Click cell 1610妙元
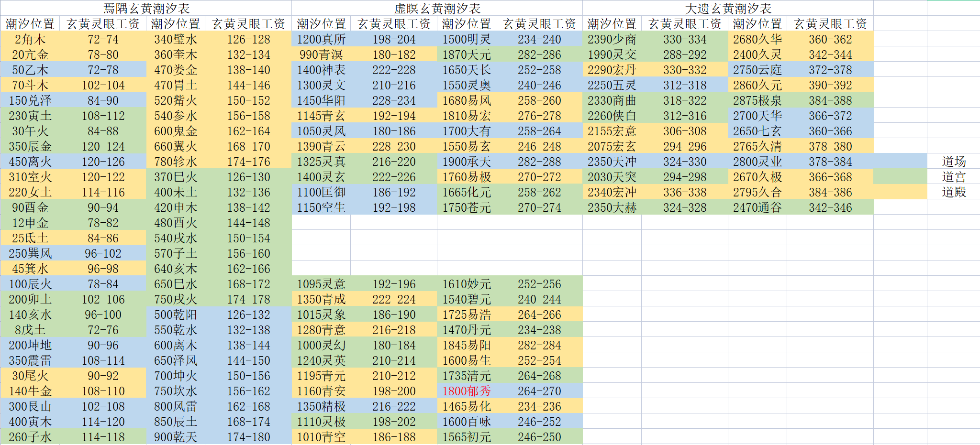Viewport: 980px width, 445px height. click(467, 283)
